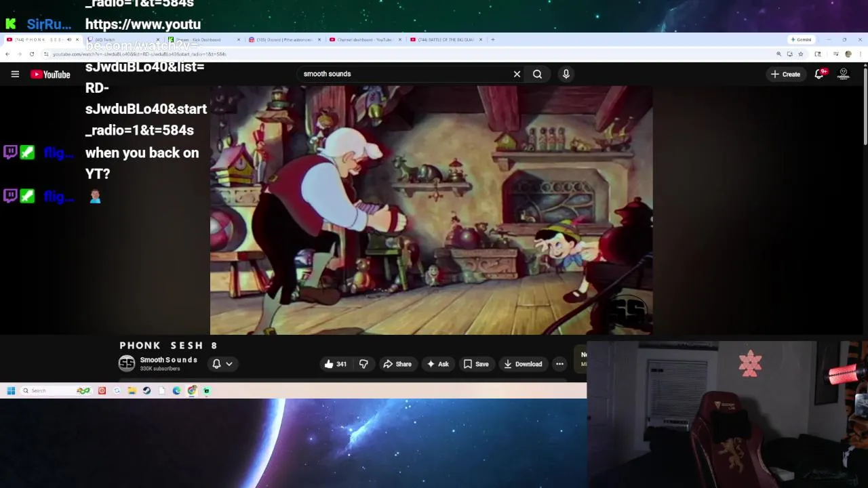868x488 pixels.
Task: Switch to the BATTLE OF THE BIG tab
Action: click(446, 39)
